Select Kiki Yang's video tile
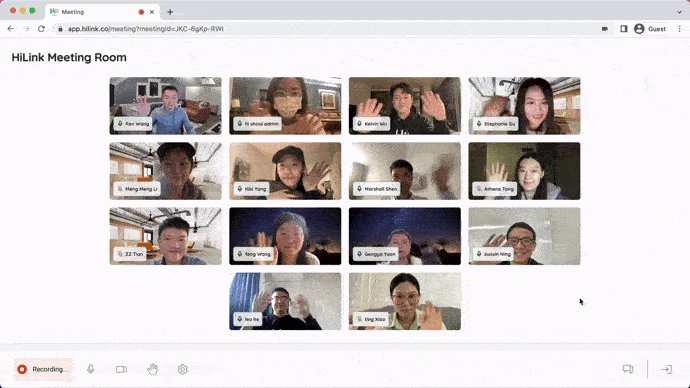 [x=285, y=171]
